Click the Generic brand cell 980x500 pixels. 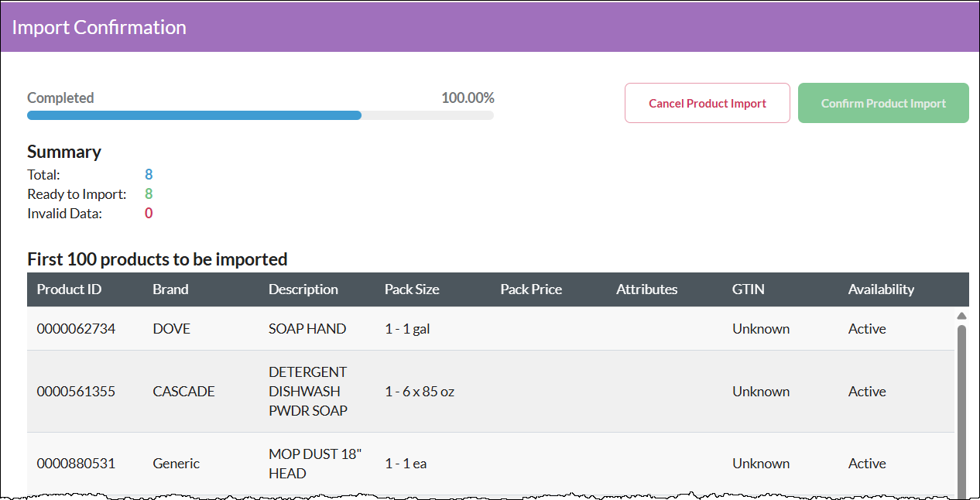click(x=176, y=464)
